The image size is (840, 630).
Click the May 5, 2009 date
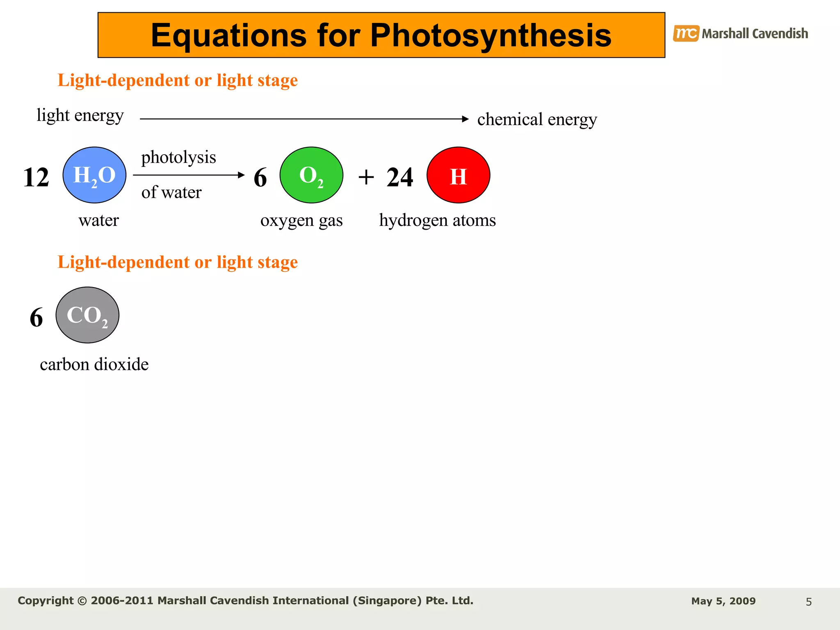coord(723,601)
